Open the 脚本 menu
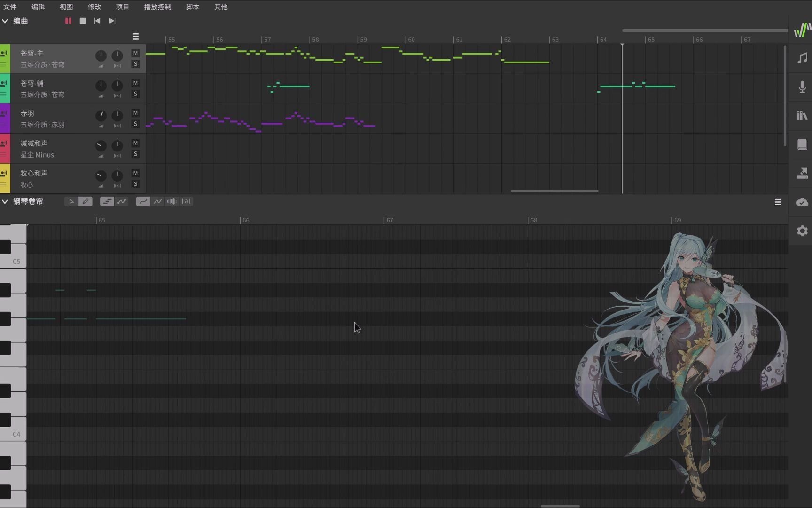Image resolution: width=812 pixels, height=508 pixels. click(x=193, y=7)
